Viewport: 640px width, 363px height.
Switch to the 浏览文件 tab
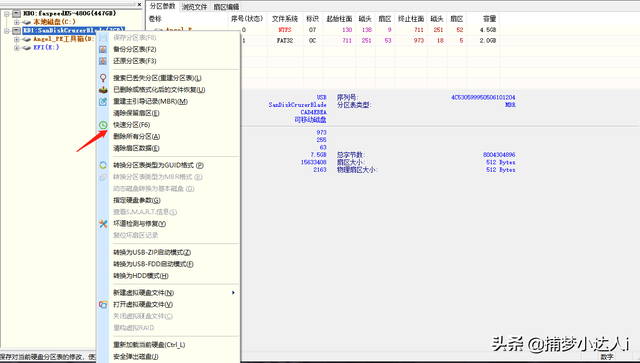pos(194,7)
